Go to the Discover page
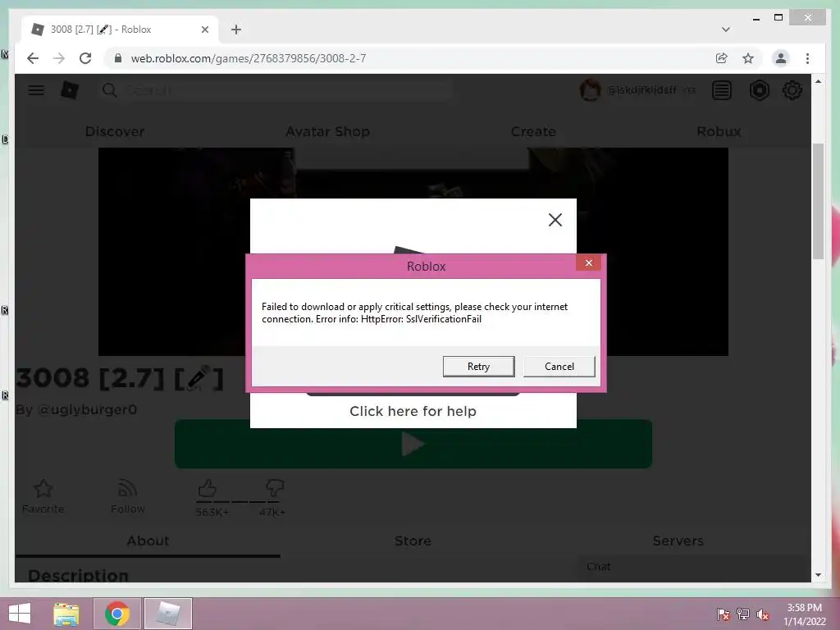The height and width of the screenshot is (630, 840). tap(115, 131)
